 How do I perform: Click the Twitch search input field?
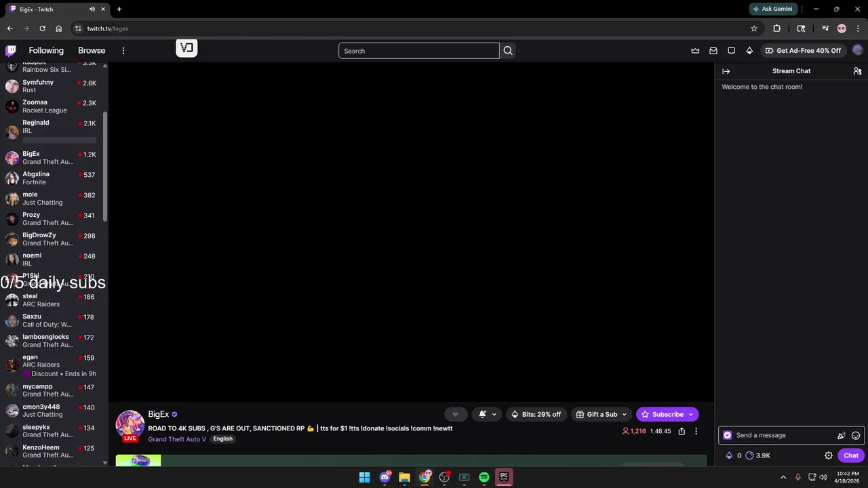point(418,51)
